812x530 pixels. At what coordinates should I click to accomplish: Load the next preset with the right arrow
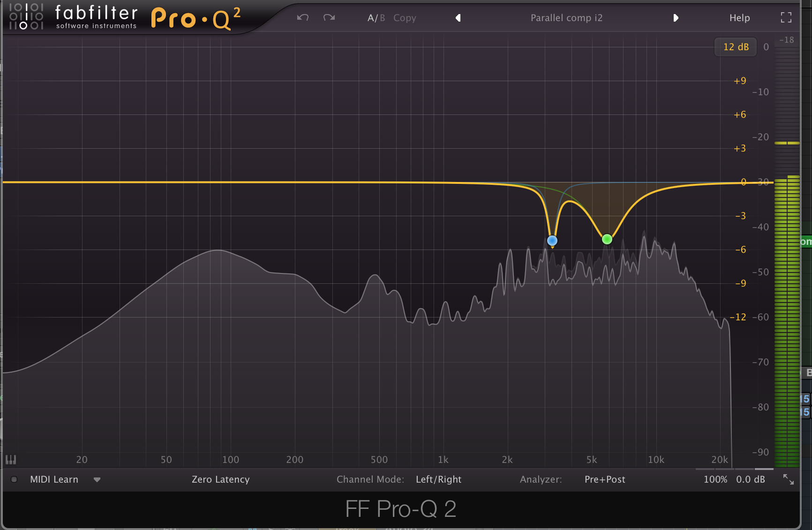(x=676, y=18)
